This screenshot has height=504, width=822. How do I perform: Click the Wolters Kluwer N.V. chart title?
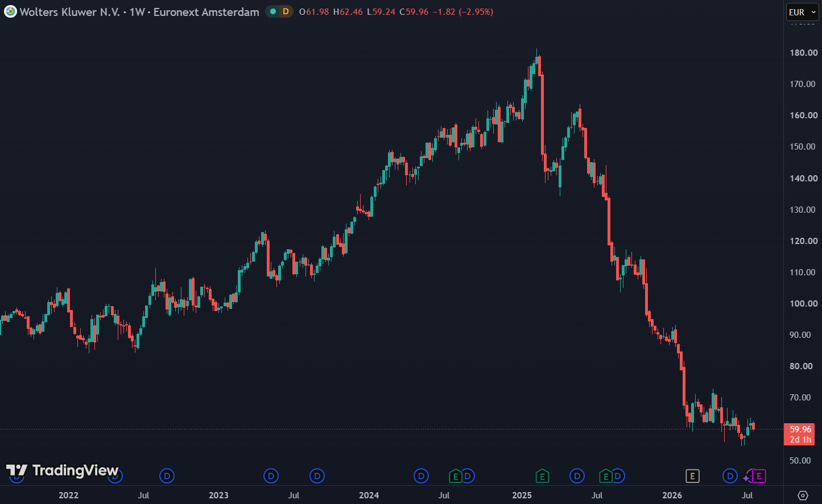tap(139, 11)
